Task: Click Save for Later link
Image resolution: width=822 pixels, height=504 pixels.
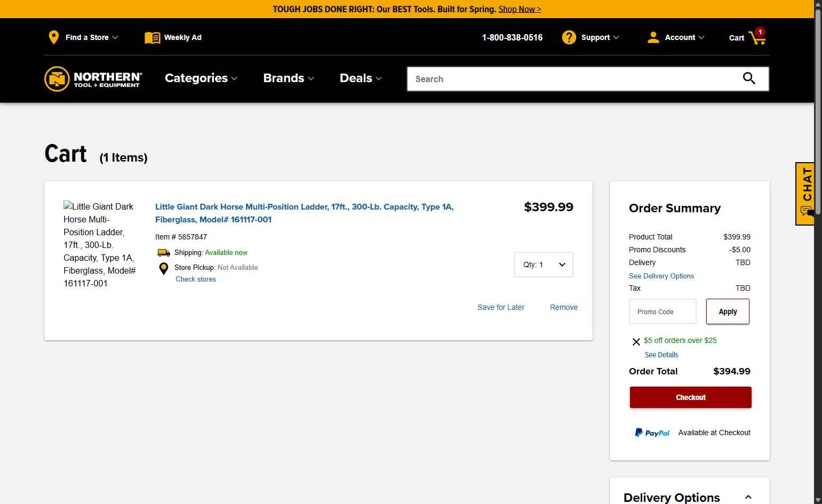Action: 500,307
